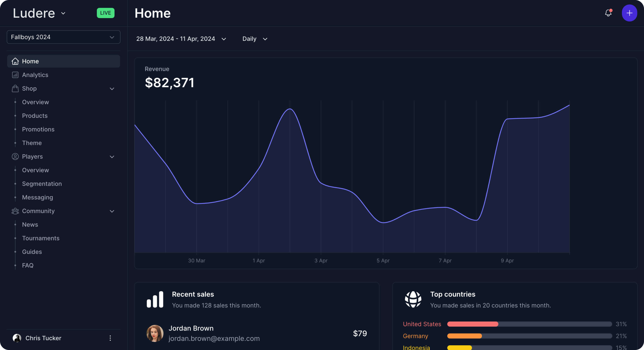Open Chris Tucker's three-dot options menu
This screenshot has height=350, width=644.
coord(110,338)
